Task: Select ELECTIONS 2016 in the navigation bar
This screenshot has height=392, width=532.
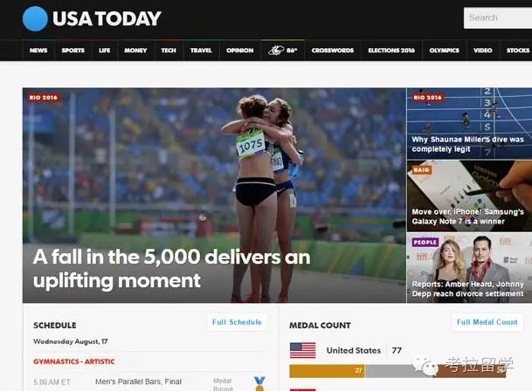Action: tap(391, 51)
